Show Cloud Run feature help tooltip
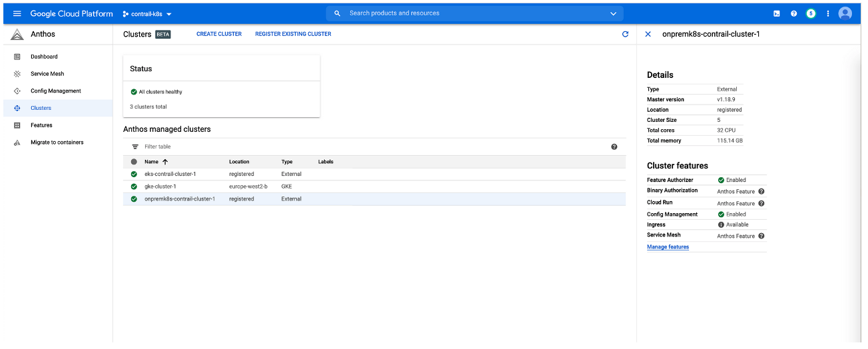 (761, 203)
